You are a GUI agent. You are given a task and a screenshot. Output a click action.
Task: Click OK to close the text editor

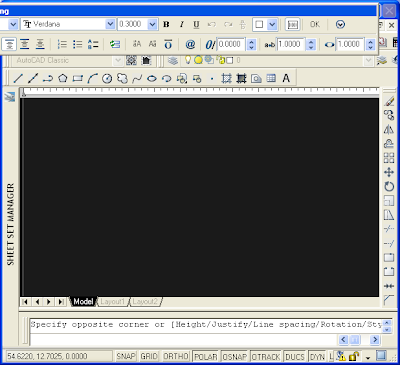tap(315, 24)
